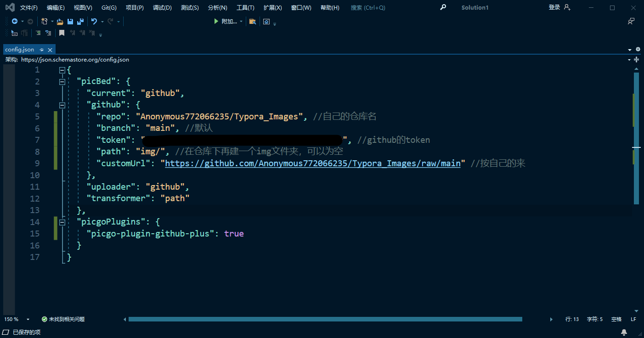Click the 未找到相关问题 status text
Viewport: 644px width, 338px height.
[x=67, y=319]
